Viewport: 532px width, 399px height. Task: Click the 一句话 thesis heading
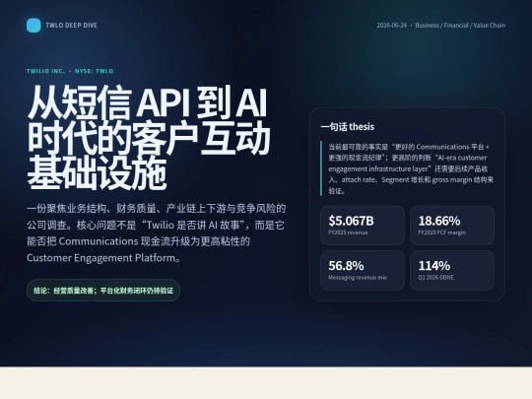click(x=348, y=127)
